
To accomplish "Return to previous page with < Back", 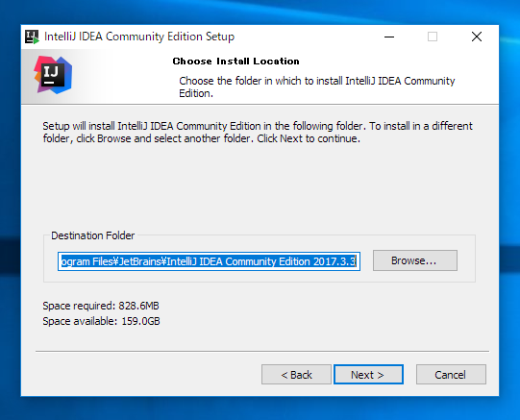I will click(x=296, y=375).
